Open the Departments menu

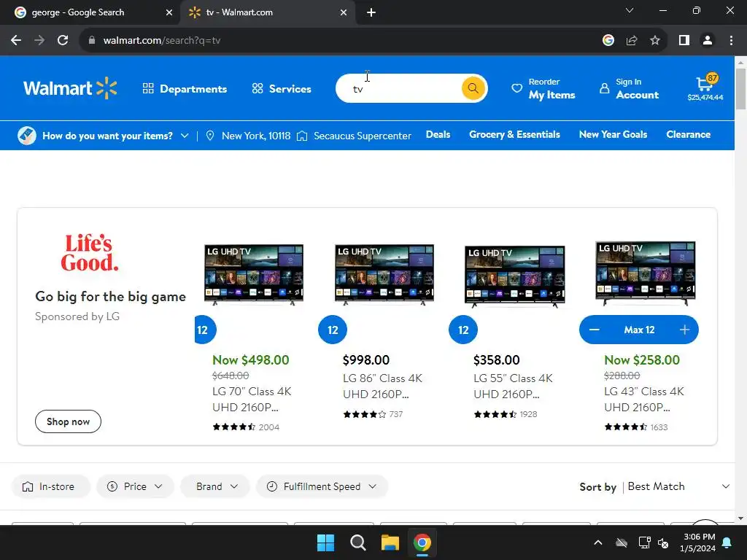[185, 88]
